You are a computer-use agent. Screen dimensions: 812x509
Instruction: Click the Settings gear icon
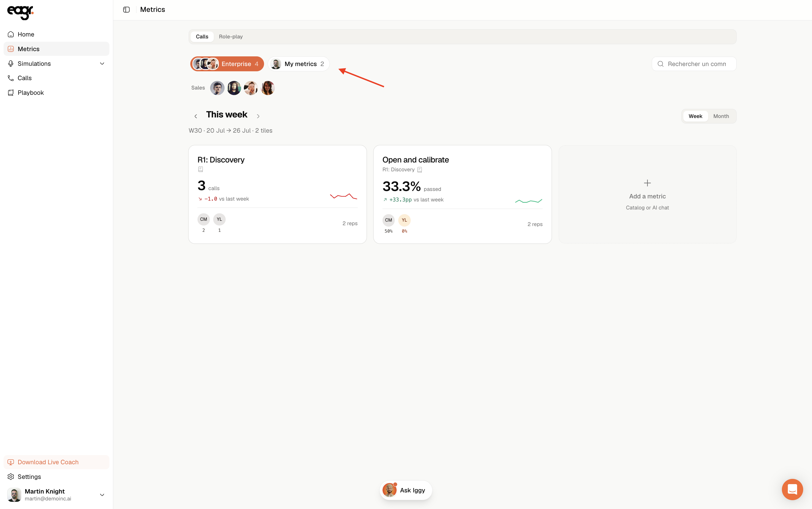[11, 477]
